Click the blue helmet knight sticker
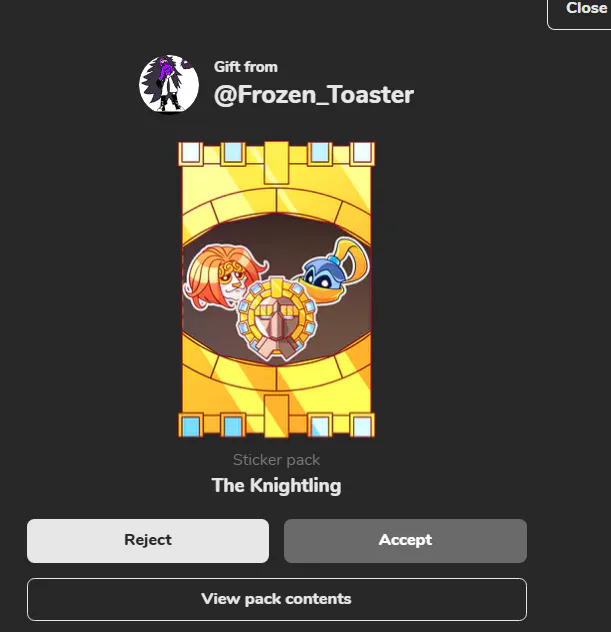Screen dimensions: 611x632 [332, 270]
